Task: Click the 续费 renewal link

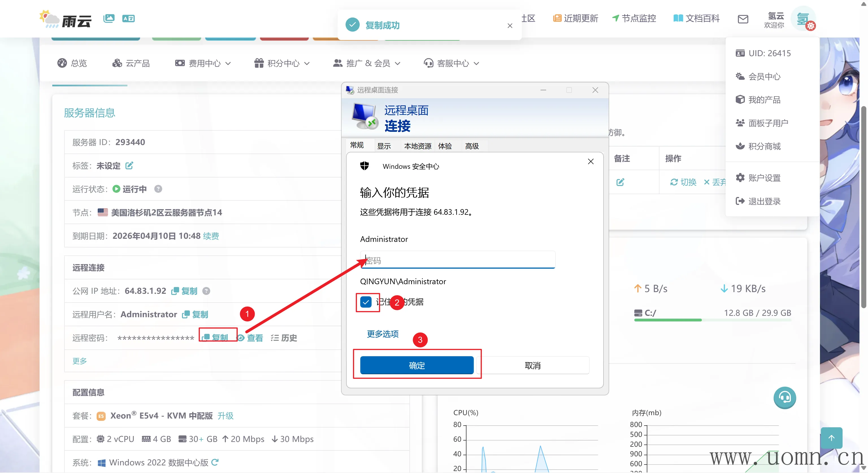Action: coord(211,236)
